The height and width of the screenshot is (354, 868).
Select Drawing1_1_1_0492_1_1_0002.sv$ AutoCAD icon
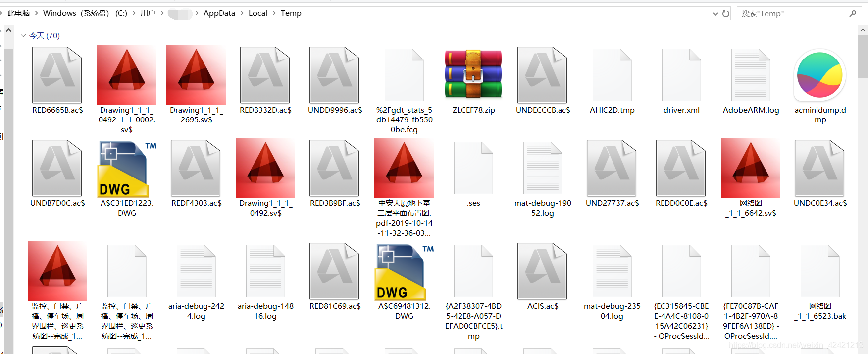tap(127, 75)
